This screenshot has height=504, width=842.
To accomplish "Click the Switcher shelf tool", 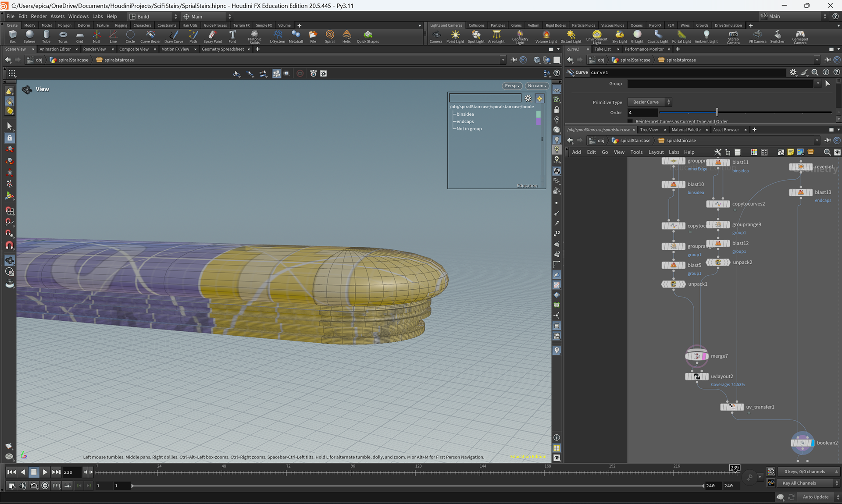I will (x=777, y=36).
